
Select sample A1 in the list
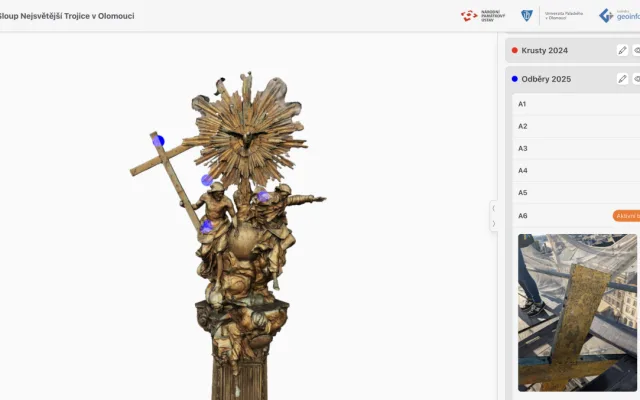click(x=576, y=104)
